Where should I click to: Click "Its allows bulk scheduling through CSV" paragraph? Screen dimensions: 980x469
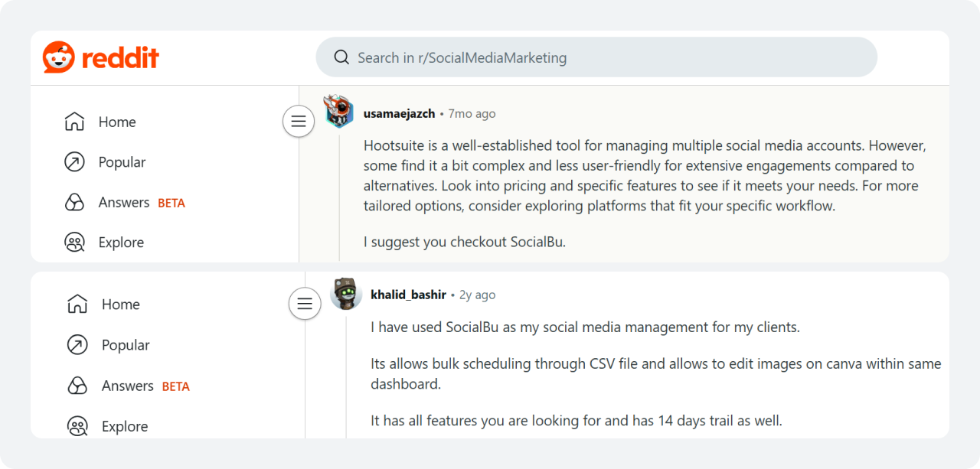[656, 373]
